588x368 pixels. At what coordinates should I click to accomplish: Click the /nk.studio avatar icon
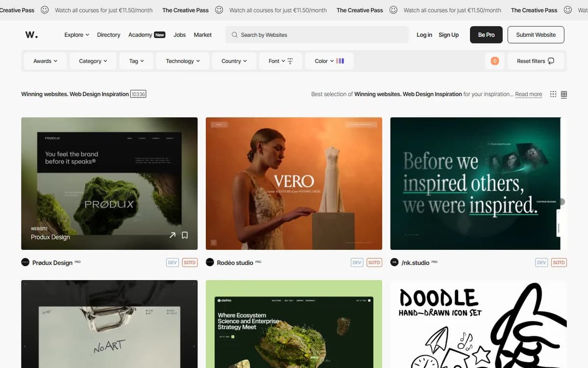coord(394,263)
